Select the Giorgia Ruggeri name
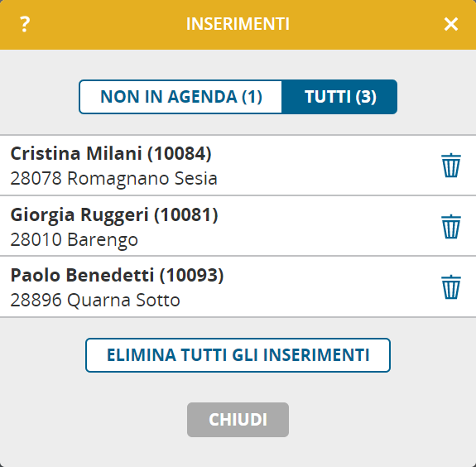The height and width of the screenshot is (467, 476). tap(79, 215)
